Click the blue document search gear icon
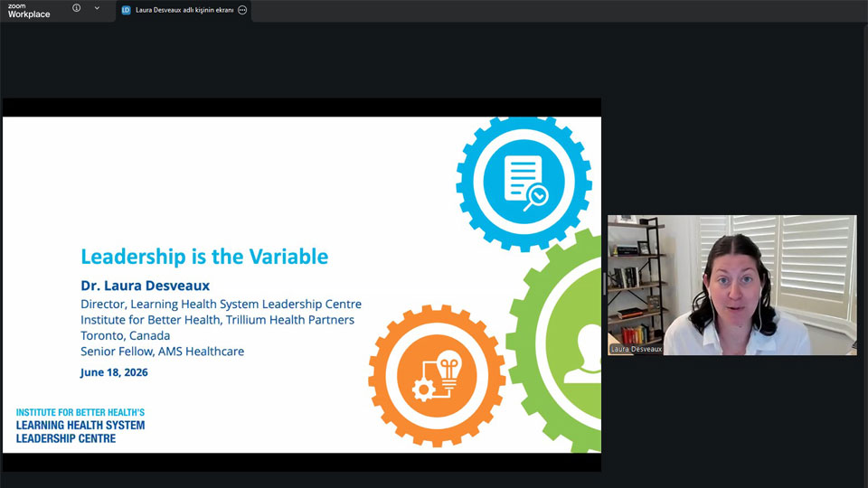The image size is (868, 488). click(524, 183)
